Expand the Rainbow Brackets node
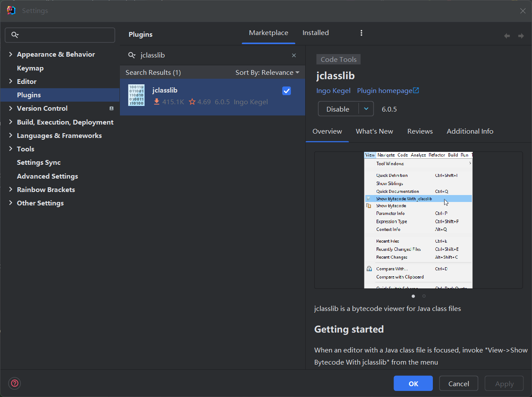The image size is (532, 397). [x=10, y=189]
